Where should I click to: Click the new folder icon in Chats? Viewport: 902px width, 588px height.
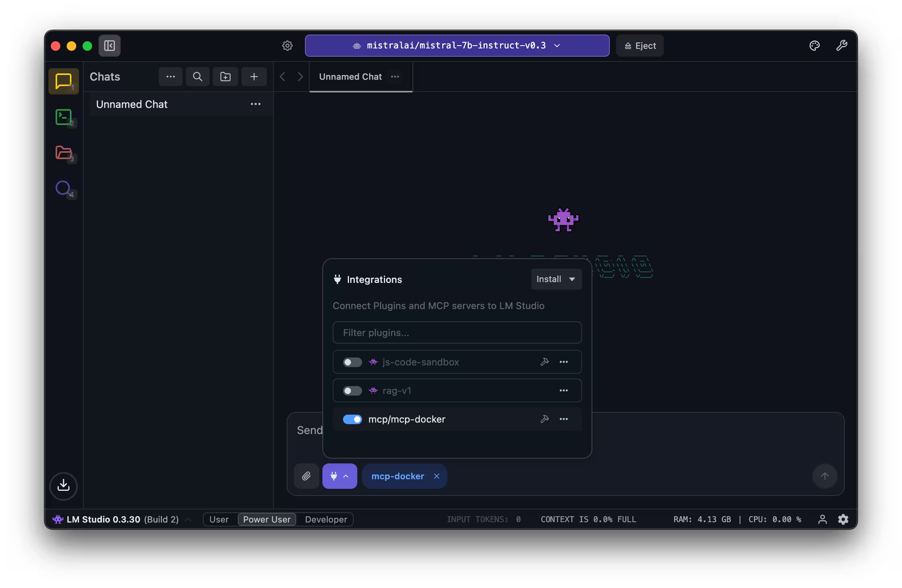225,77
